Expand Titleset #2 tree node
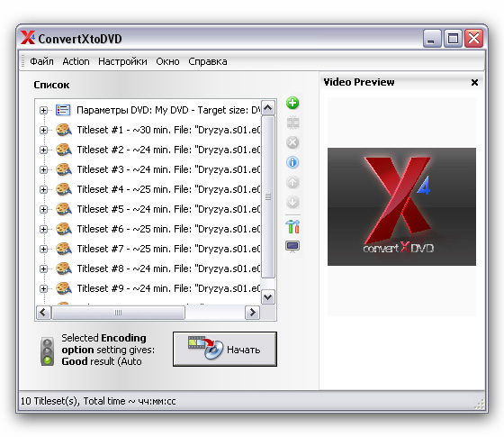Viewport: 504px width, 437px height. [44, 150]
